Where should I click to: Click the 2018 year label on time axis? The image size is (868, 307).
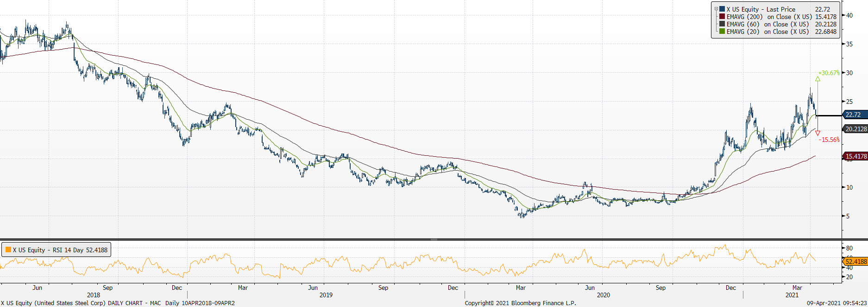point(94,295)
